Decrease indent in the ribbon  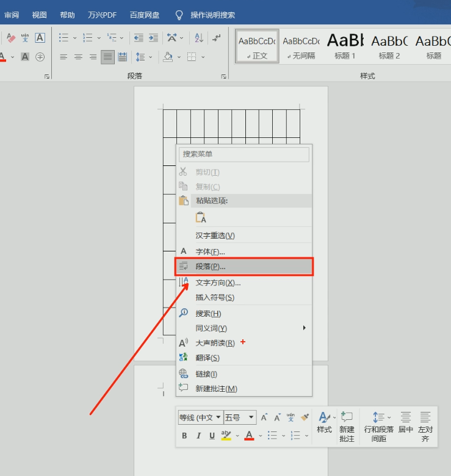(x=139, y=38)
